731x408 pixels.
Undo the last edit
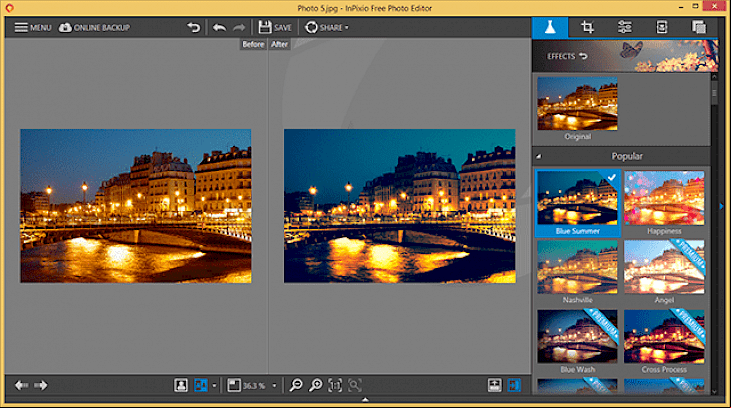coord(219,28)
